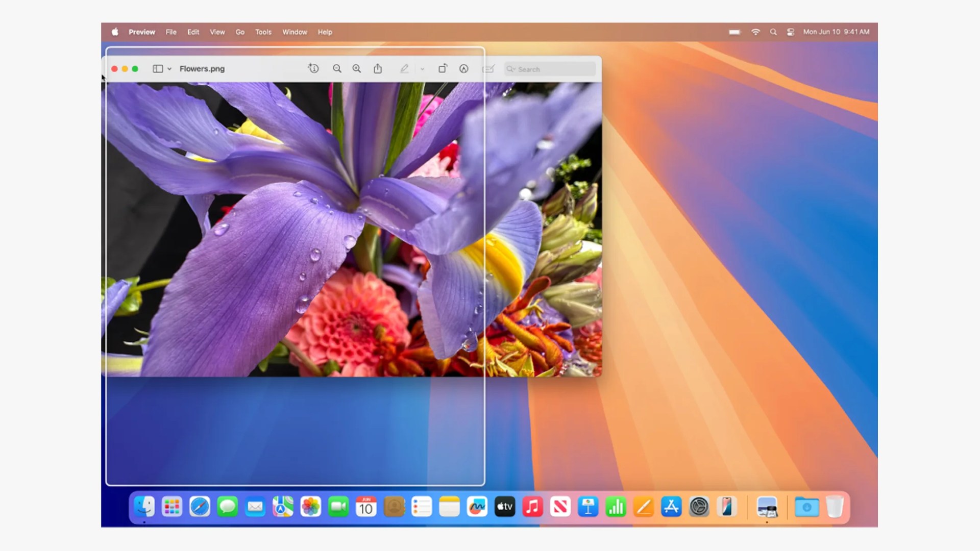Open Apple TV from the Dock
The height and width of the screenshot is (551, 980).
click(505, 507)
